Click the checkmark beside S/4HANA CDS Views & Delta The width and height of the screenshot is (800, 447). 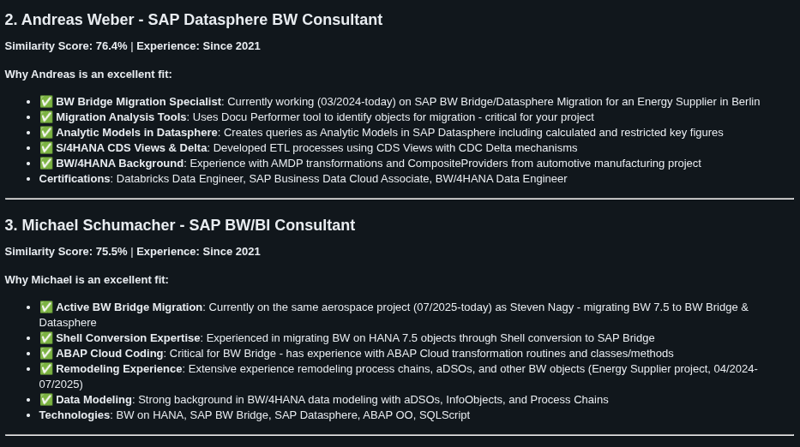46,148
